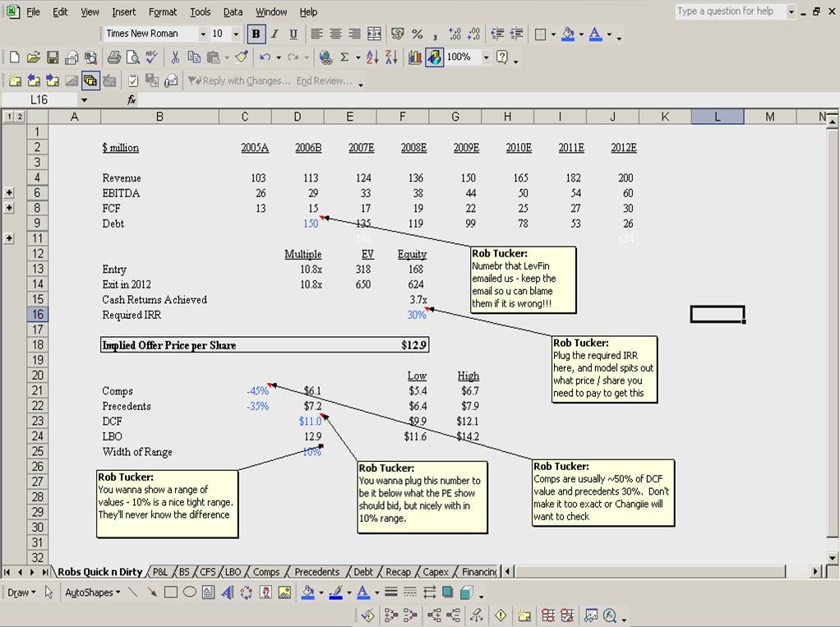Image resolution: width=840 pixels, height=627 pixels.
Task: Click End Review
Action: tap(324, 81)
